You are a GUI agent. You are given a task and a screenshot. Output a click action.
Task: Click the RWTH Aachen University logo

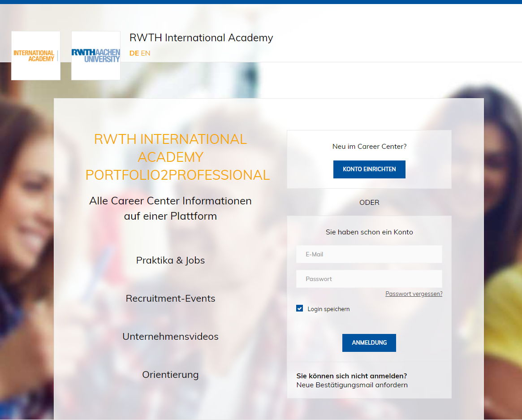coord(95,55)
